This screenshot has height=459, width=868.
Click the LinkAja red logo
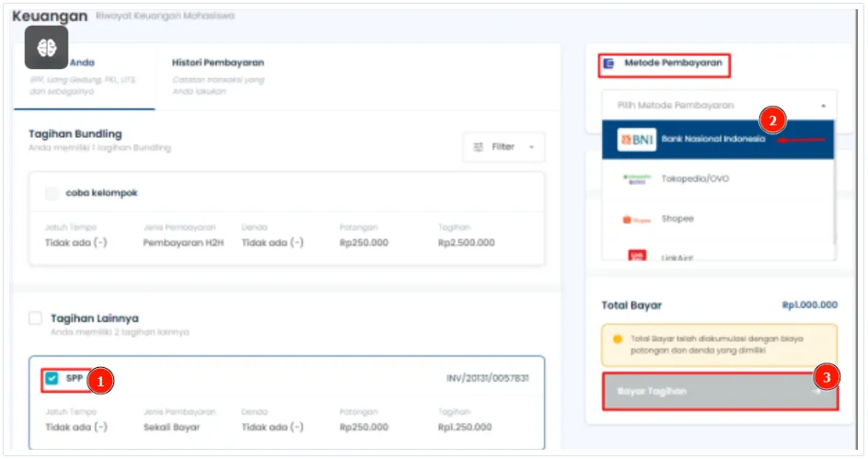(x=637, y=255)
